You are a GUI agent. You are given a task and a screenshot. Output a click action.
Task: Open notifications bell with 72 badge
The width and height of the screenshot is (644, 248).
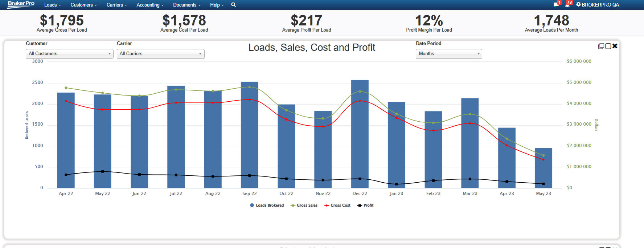567,5
